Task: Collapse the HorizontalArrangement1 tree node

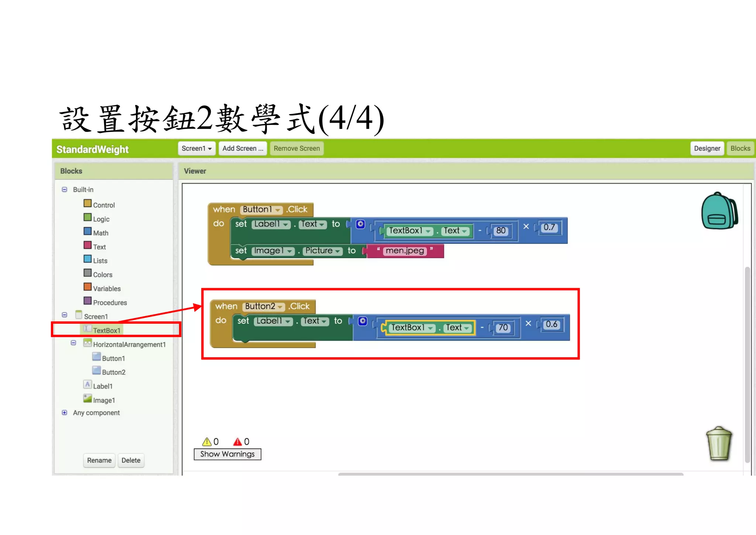Action: click(73, 343)
